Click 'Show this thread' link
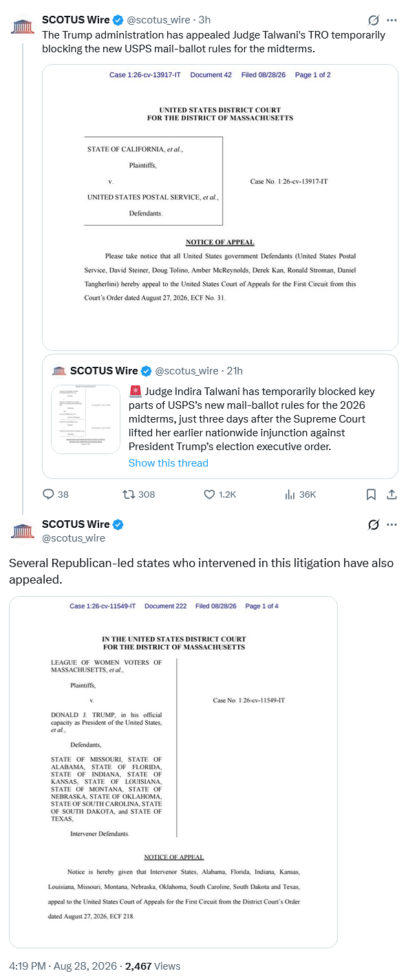The height and width of the screenshot is (980, 406). (x=169, y=463)
